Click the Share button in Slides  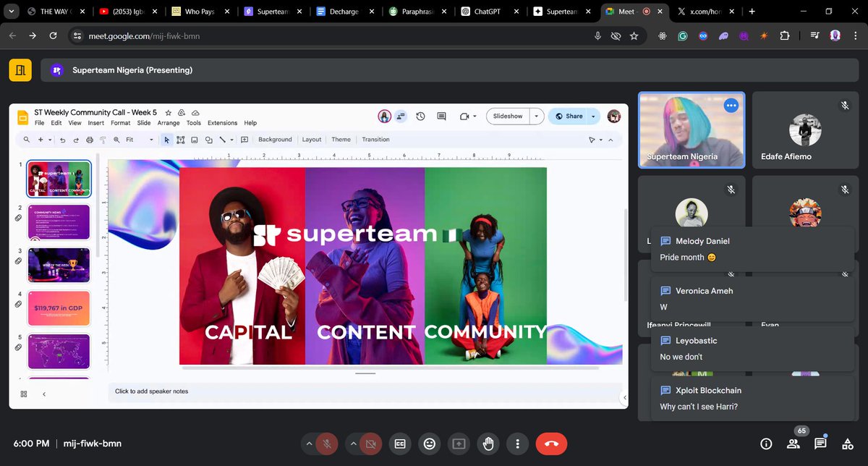pyautogui.click(x=568, y=116)
